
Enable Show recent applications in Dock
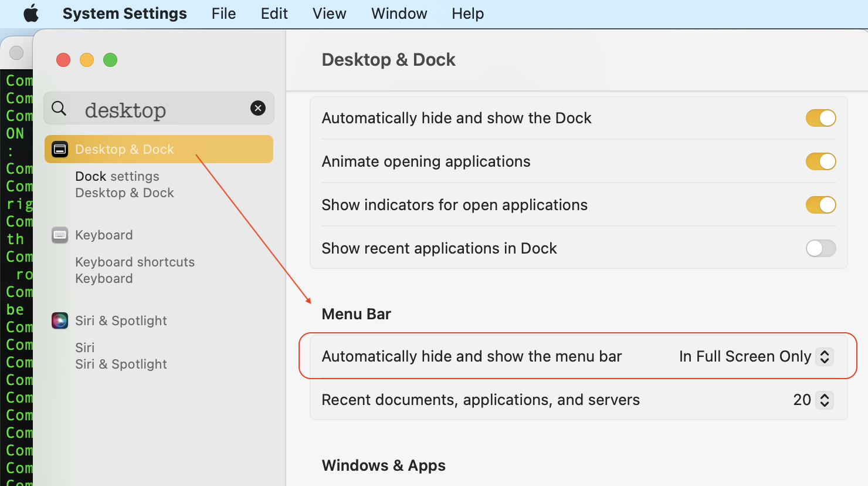click(820, 248)
